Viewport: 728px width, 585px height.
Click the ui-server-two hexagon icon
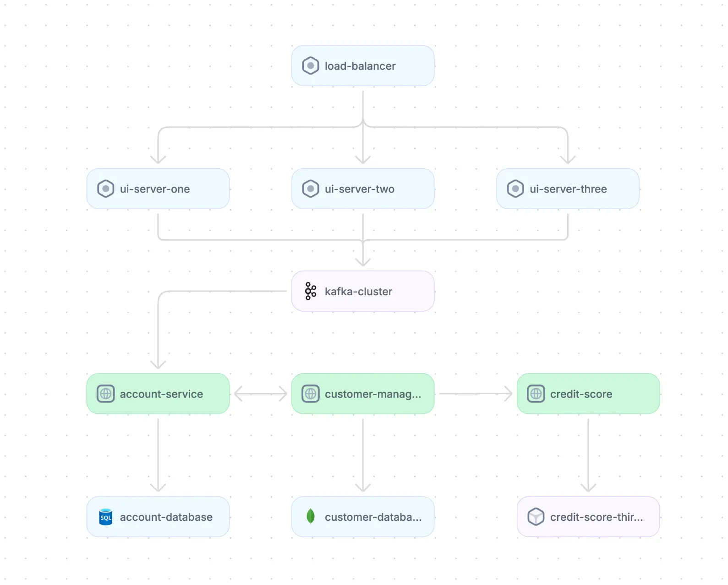click(310, 189)
